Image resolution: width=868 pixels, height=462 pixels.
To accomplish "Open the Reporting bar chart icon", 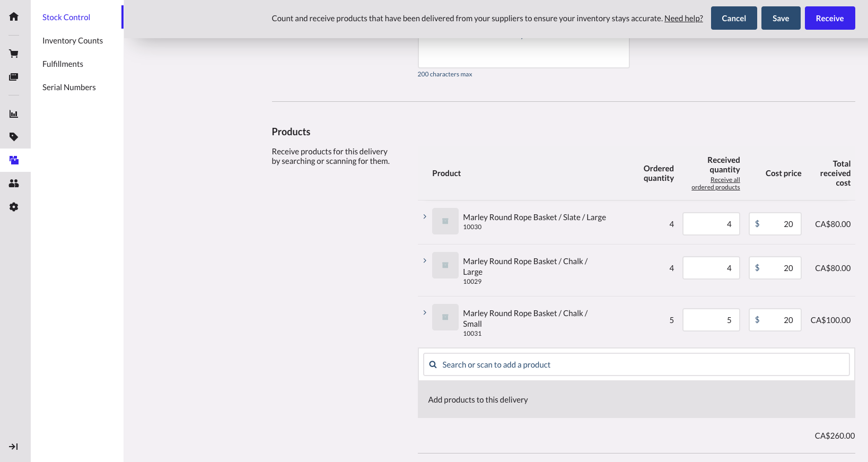I will click(14, 114).
